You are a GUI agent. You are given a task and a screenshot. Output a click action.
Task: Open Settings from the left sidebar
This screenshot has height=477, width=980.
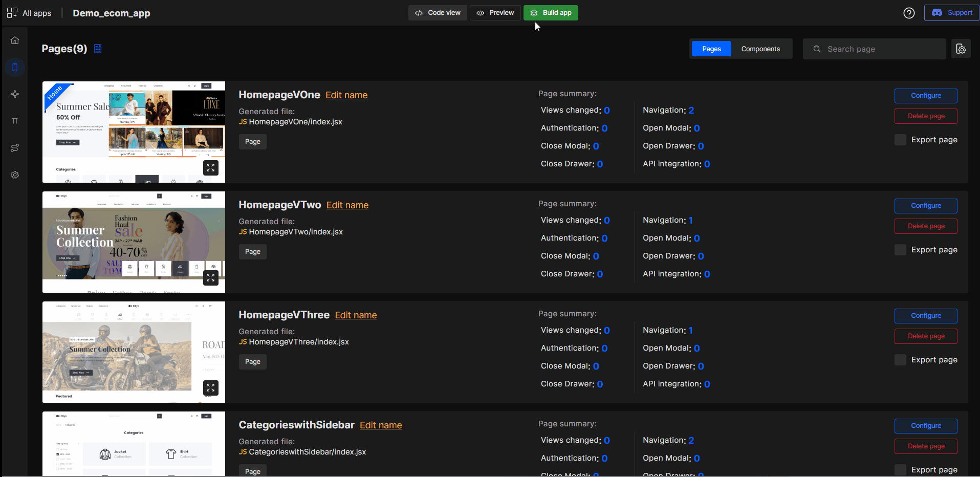(14, 175)
